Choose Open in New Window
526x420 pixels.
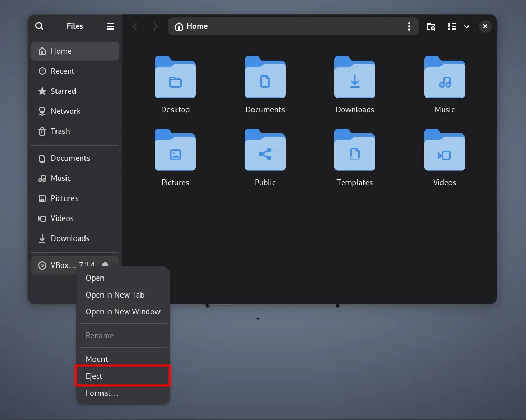[123, 312]
